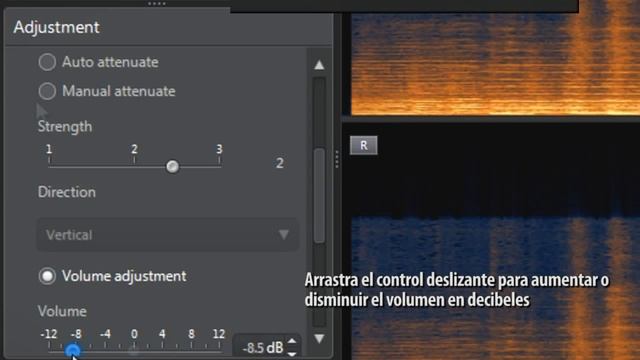Click the Volume label
This screenshot has width=640, height=360.
coord(62,311)
